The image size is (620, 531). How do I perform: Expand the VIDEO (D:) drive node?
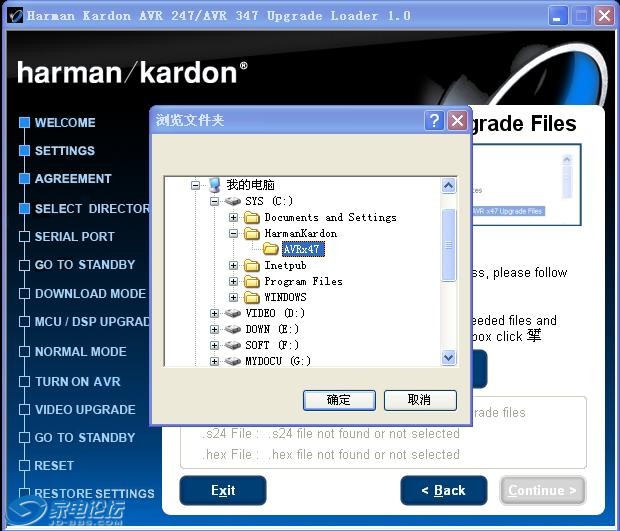coord(214,314)
